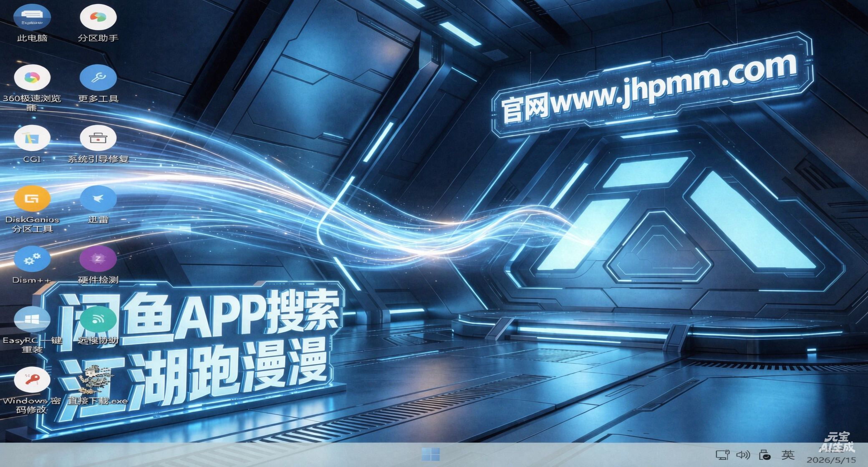The width and height of the screenshot is (868, 467).
Task: Open the Windows Start button
Action: pos(431,454)
